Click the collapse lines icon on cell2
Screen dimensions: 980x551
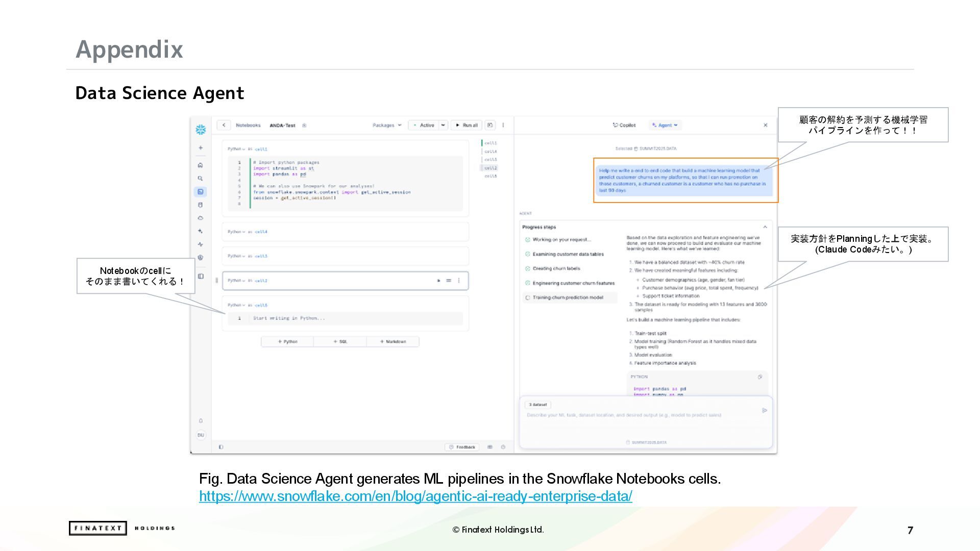(x=449, y=281)
